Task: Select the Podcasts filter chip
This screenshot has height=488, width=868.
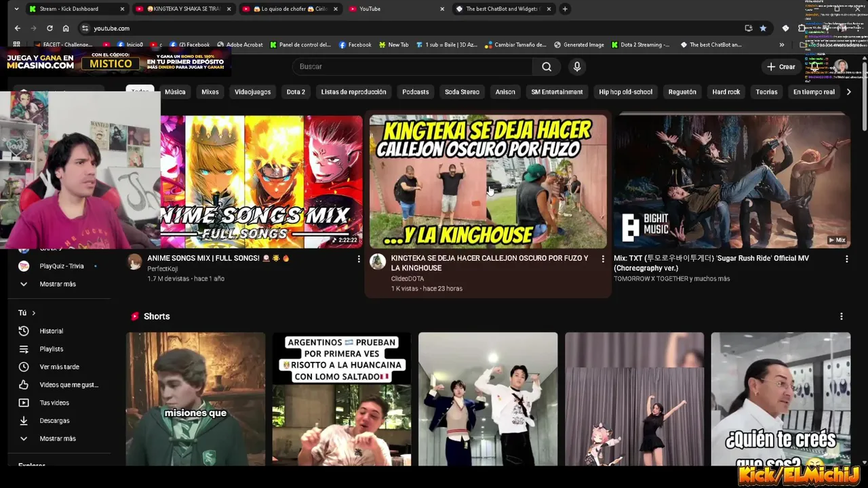Action: [415, 91]
